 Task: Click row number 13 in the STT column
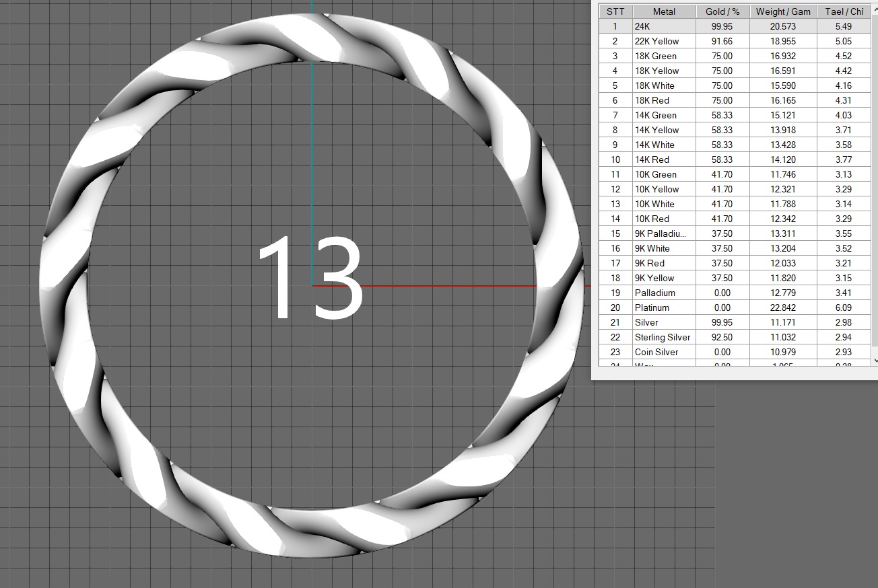click(615, 204)
